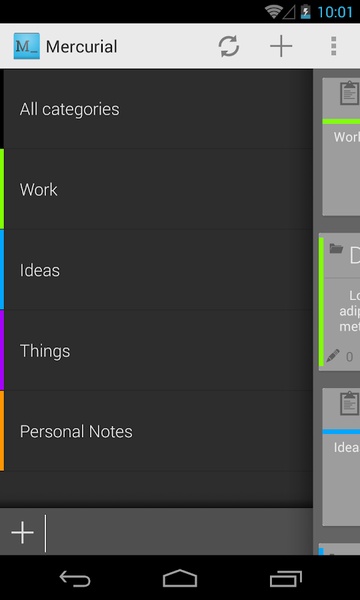The image size is (360, 600).
Task: Click the orange Personal Notes color strip
Action: coord(2,431)
